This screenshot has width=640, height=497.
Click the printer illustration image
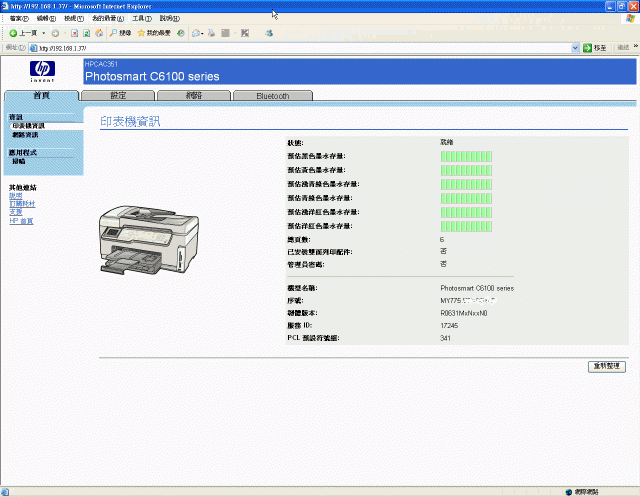tap(149, 240)
